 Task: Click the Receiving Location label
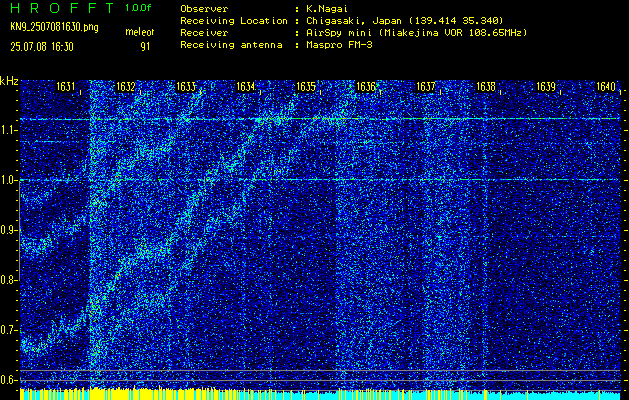[234, 20]
